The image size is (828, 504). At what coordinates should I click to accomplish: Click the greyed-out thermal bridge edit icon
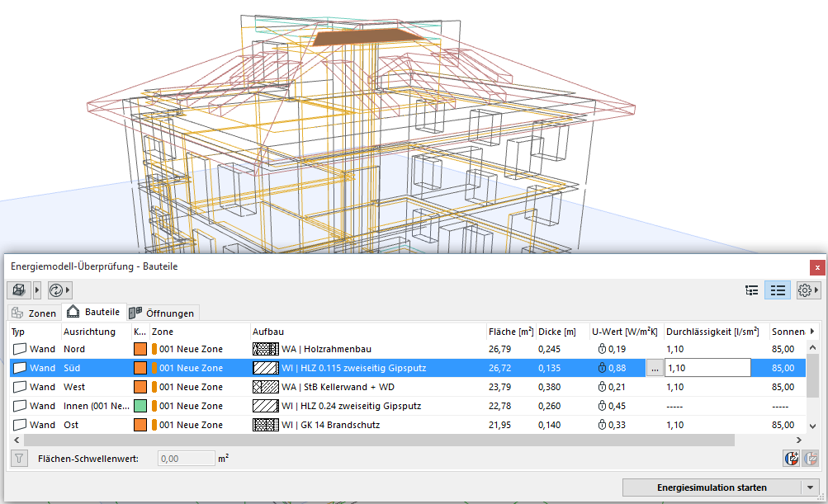[811, 458]
